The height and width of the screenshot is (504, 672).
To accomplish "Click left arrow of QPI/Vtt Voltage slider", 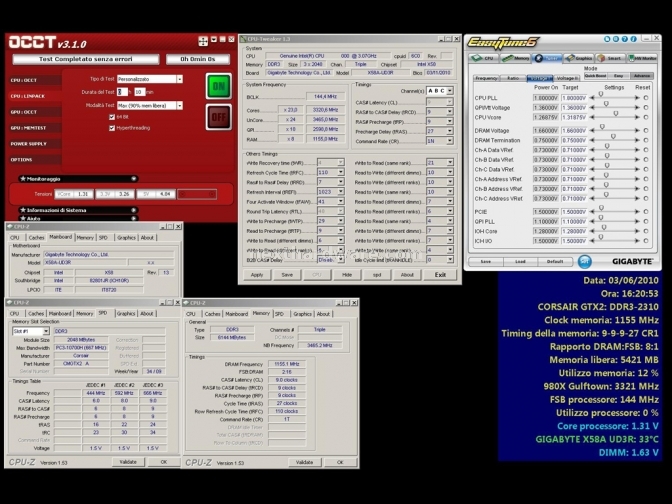I will tap(592, 108).
